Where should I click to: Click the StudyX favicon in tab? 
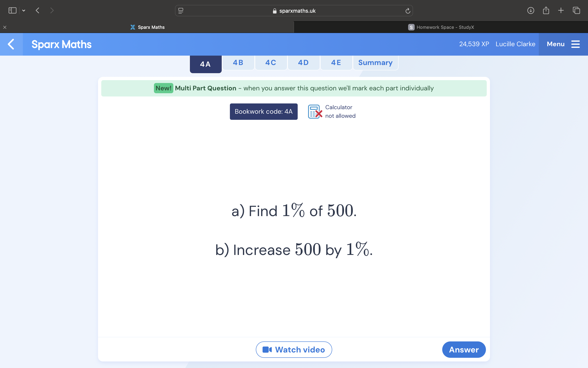tap(411, 27)
